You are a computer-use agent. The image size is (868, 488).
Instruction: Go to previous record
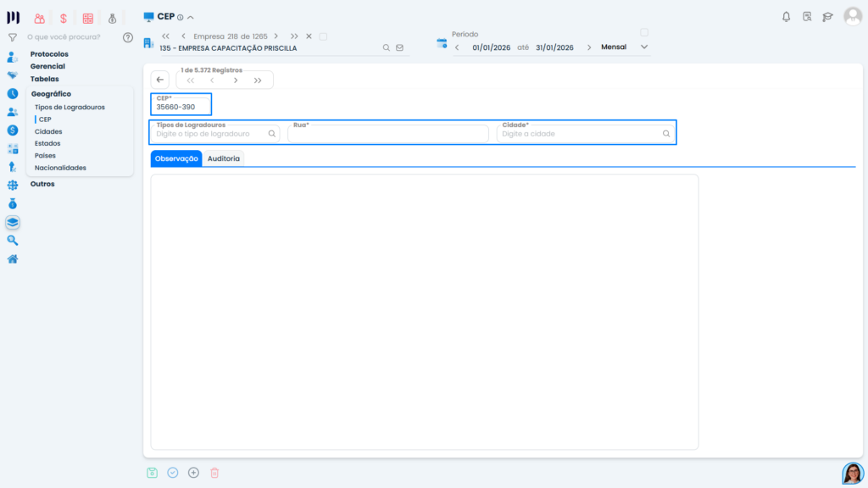pyautogui.click(x=213, y=80)
